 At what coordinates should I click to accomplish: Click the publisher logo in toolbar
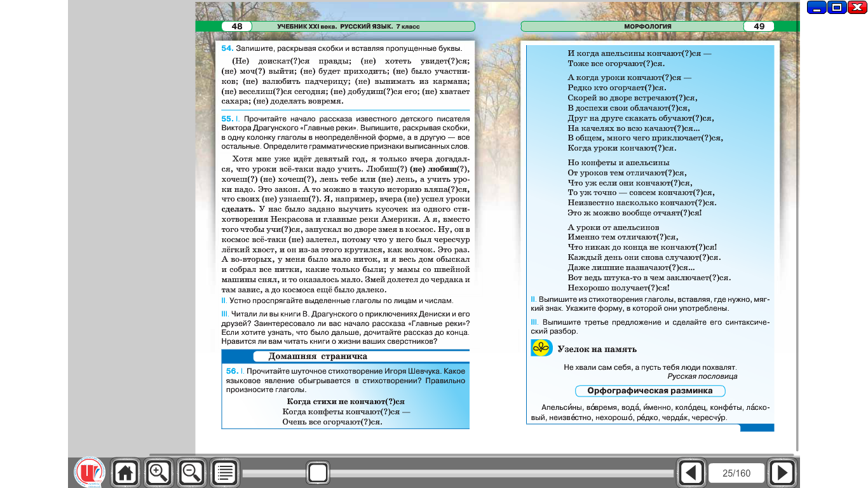tap(90, 473)
